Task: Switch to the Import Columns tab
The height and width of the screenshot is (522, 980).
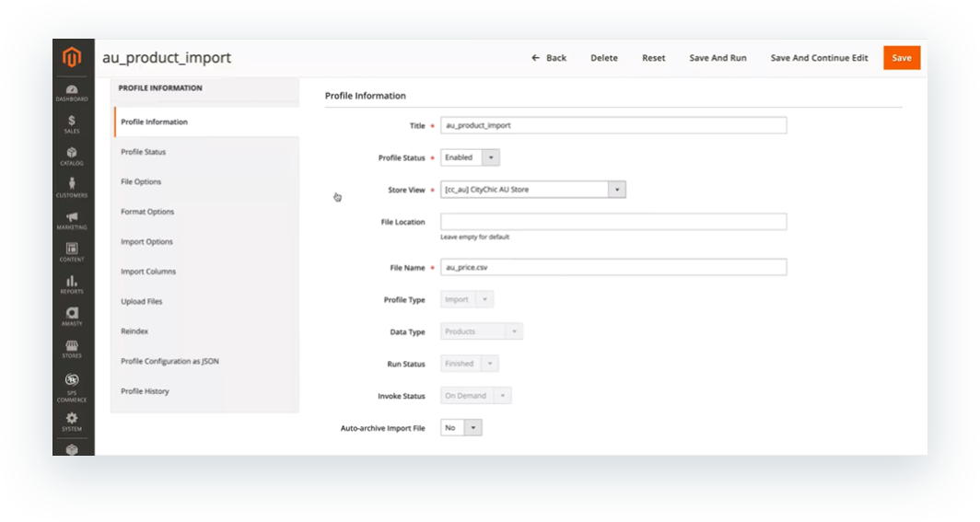Action: 148,272
